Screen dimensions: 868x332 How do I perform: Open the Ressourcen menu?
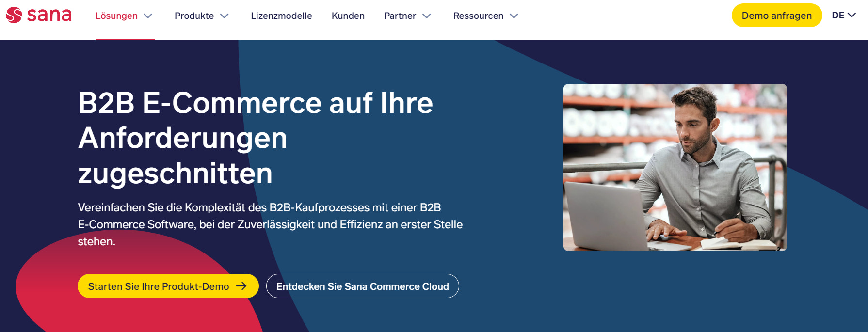(x=478, y=16)
